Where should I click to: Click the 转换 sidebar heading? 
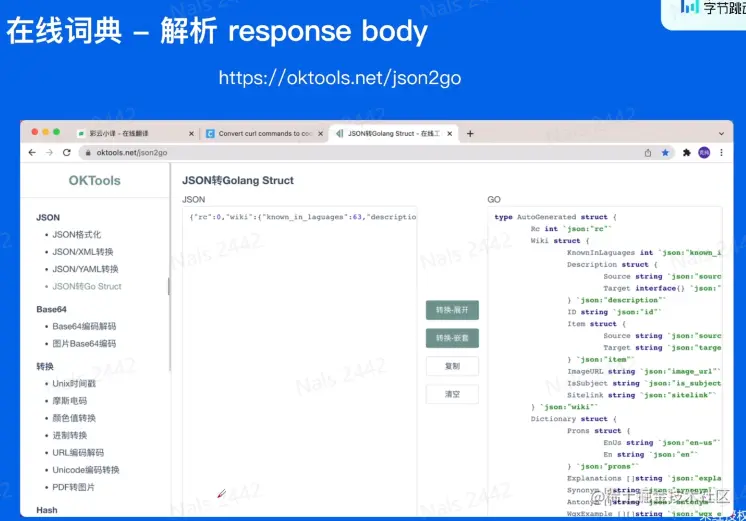tap(45, 366)
